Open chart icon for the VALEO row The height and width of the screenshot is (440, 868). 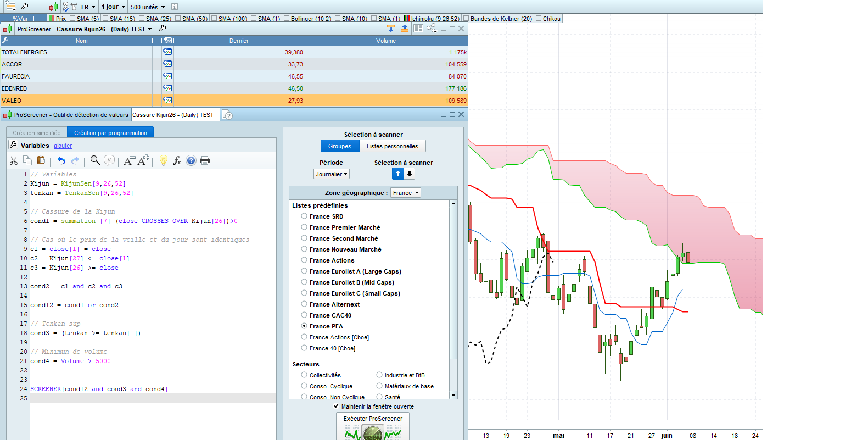point(167,101)
